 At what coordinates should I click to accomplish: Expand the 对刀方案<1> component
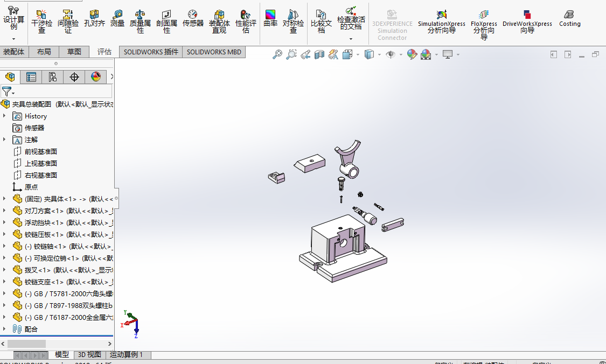[x=4, y=211]
